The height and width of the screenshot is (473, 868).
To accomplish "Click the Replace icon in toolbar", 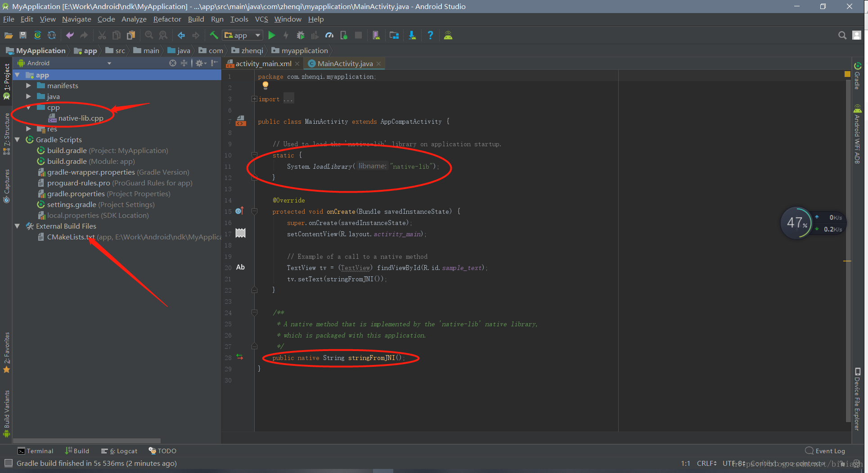I will point(163,35).
